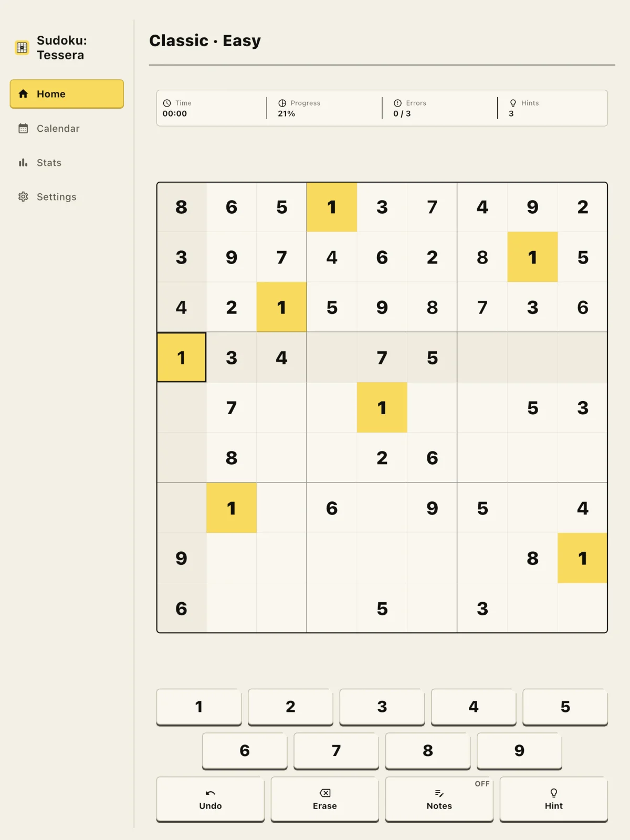Select the 8 in the top-left cell

(x=181, y=207)
